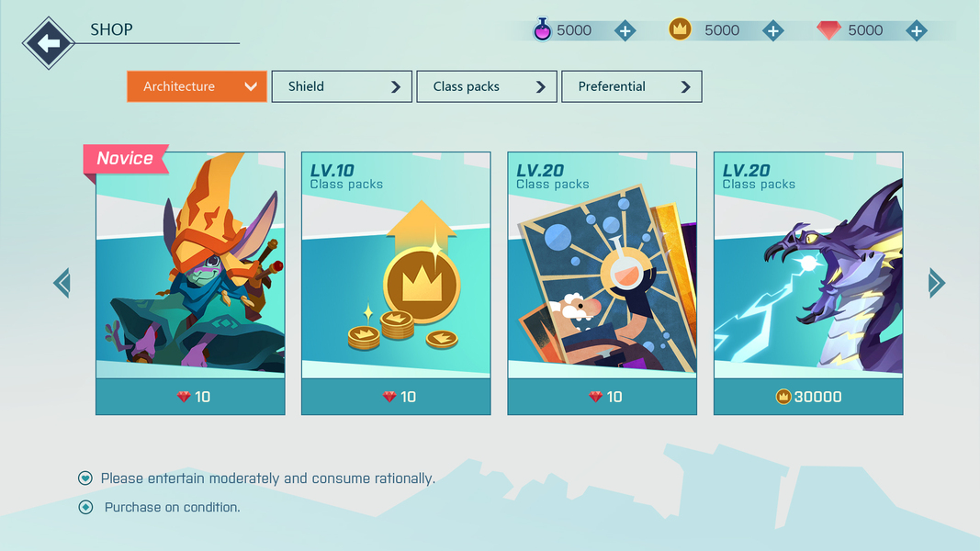
Task: Click the purple potion currency icon
Action: (x=543, y=29)
